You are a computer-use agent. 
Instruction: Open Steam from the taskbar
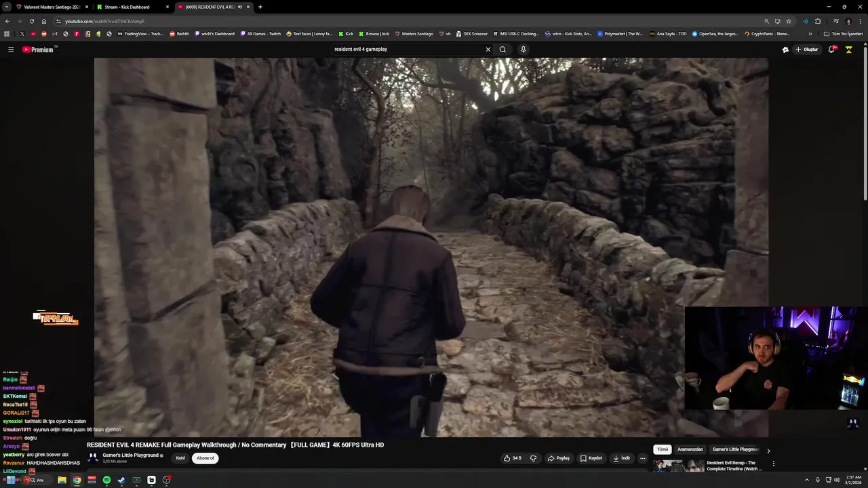pos(121,480)
